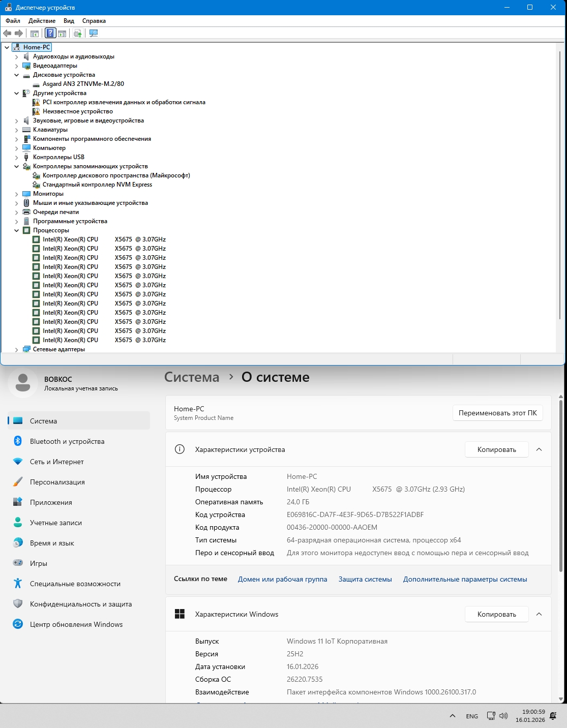Click the Система breadcrumb in Settings
This screenshot has height=728, width=567.
point(192,377)
